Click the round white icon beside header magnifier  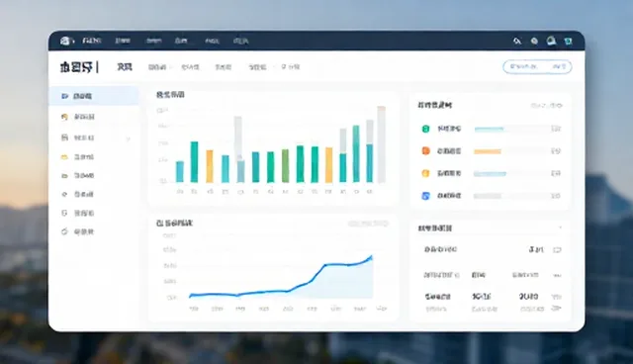(x=534, y=41)
